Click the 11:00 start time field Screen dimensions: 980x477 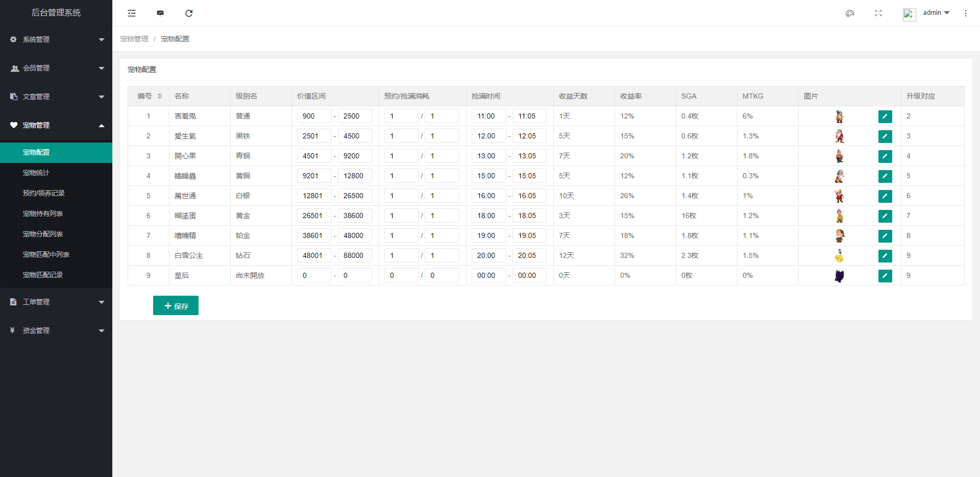click(x=488, y=116)
